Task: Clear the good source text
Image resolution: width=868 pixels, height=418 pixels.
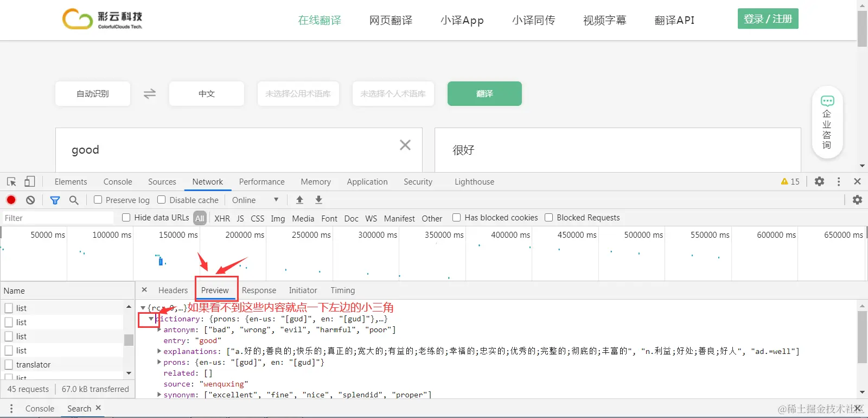Action: [x=405, y=145]
